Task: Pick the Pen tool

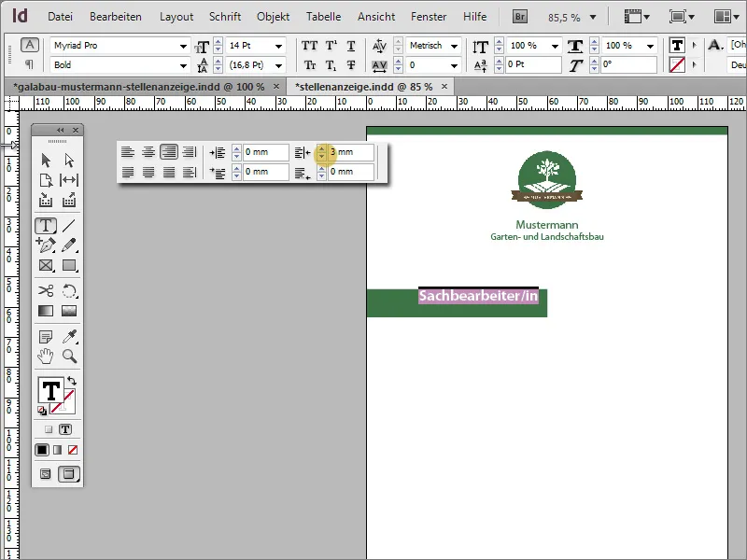Action: click(45, 247)
